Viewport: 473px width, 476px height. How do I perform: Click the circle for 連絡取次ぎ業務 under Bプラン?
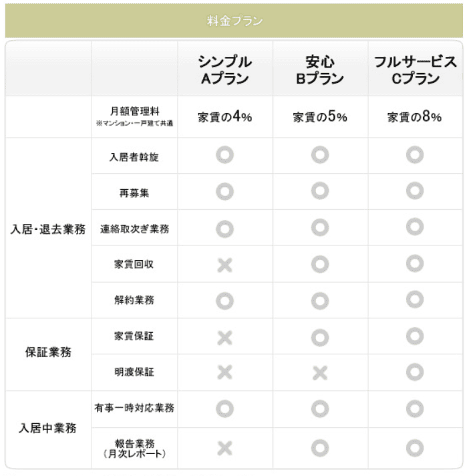320,228
